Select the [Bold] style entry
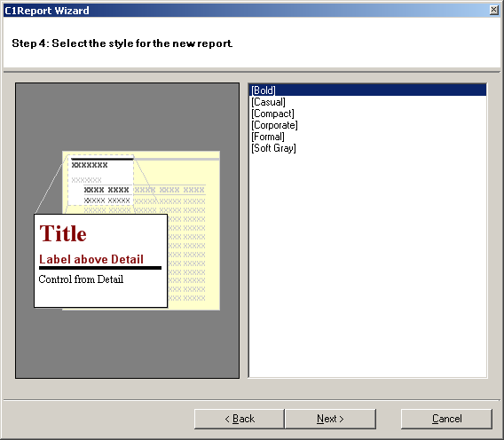 pos(367,90)
